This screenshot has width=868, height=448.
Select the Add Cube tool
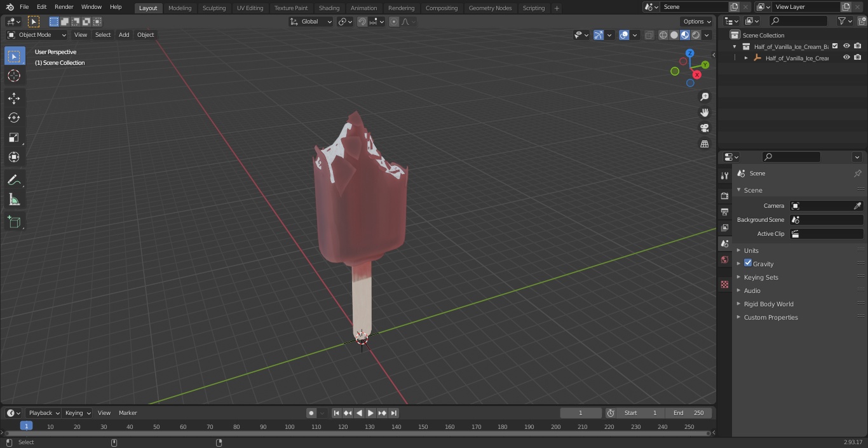pyautogui.click(x=15, y=222)
